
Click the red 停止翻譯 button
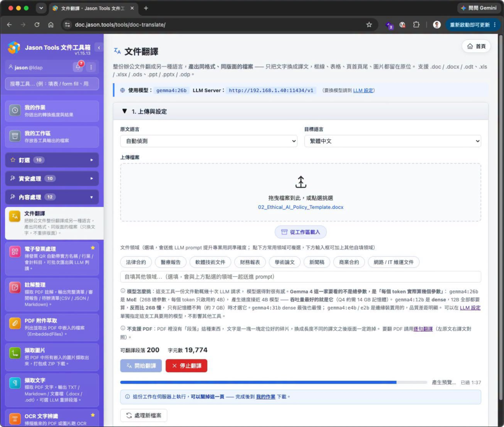click(x=187, y=366)
